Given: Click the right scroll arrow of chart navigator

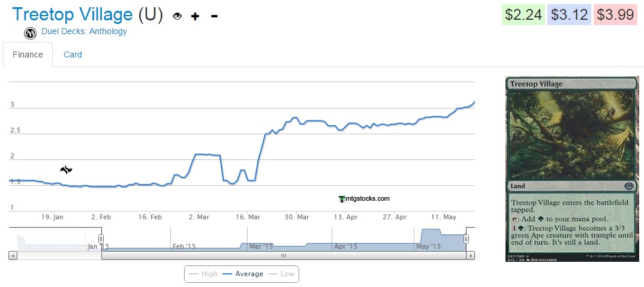Looking at the screenshot, I should 471,256.
